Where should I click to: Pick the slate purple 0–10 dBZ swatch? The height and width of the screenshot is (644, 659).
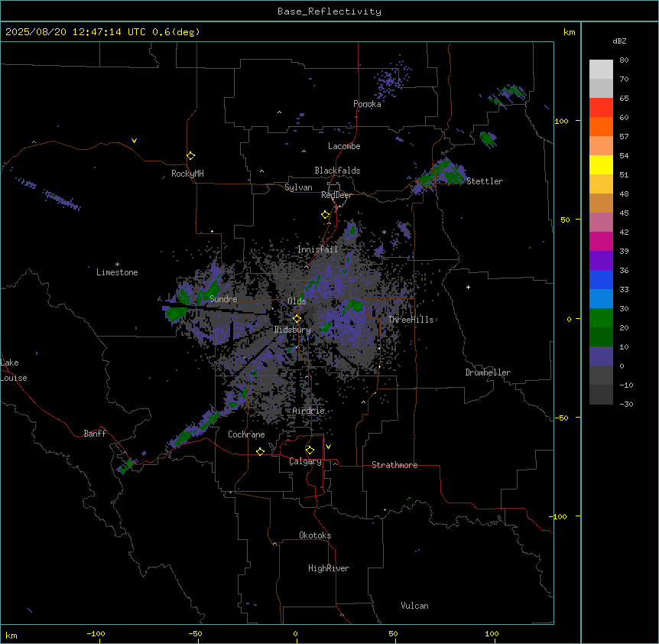601,356
